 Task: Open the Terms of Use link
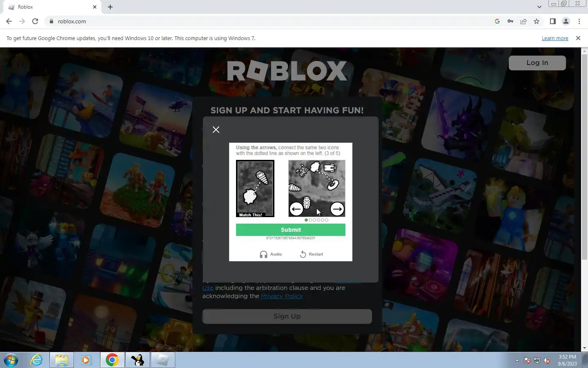pos(208,288)
